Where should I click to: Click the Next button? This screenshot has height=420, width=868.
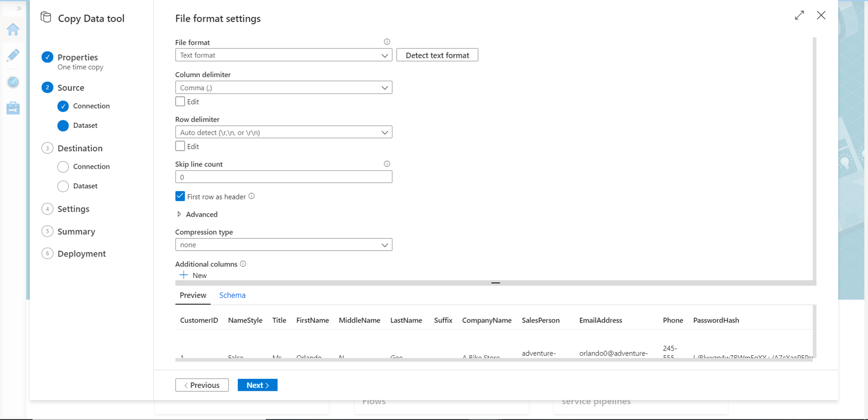click(257, 385)
